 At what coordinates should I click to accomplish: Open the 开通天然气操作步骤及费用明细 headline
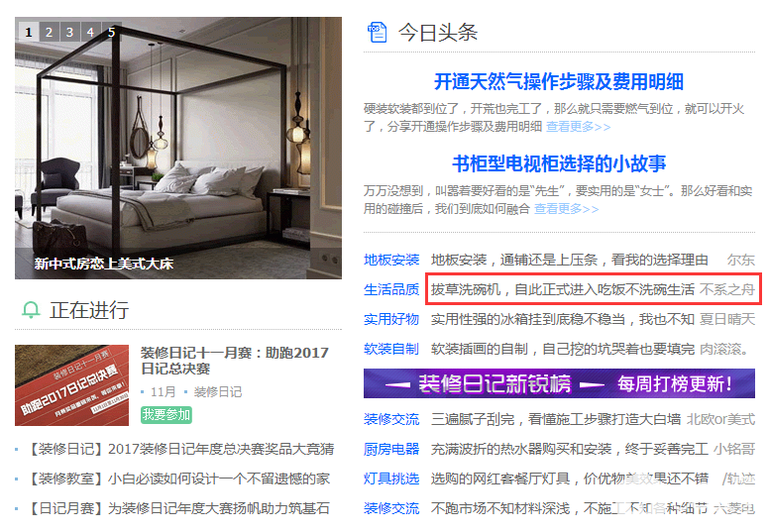(x=559, y=81)
